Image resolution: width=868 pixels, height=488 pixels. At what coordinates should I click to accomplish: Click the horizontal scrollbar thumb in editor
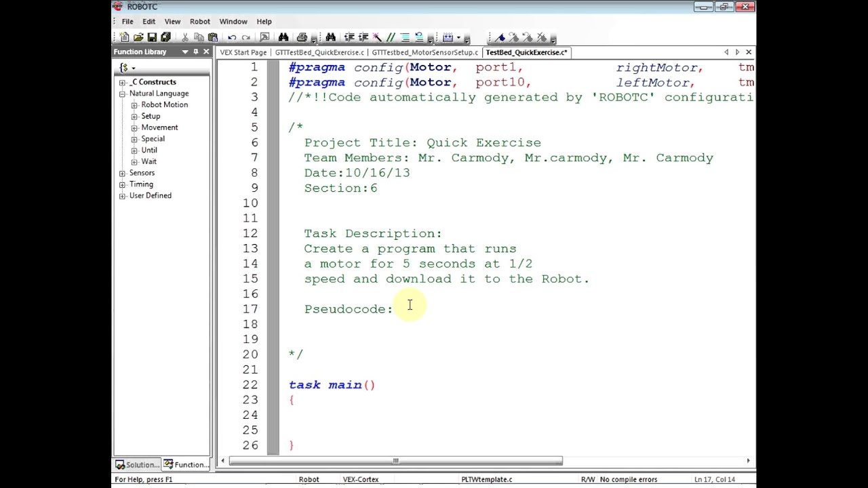point(395,461)
